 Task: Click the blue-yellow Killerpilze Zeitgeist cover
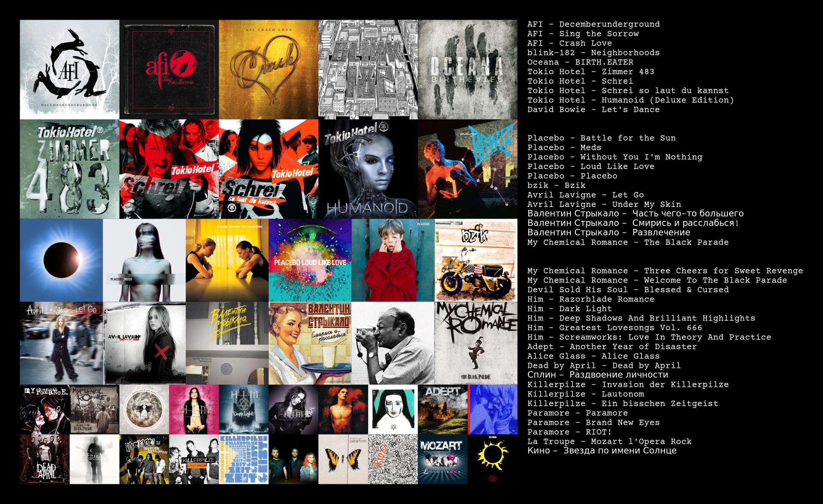(244, 459)
